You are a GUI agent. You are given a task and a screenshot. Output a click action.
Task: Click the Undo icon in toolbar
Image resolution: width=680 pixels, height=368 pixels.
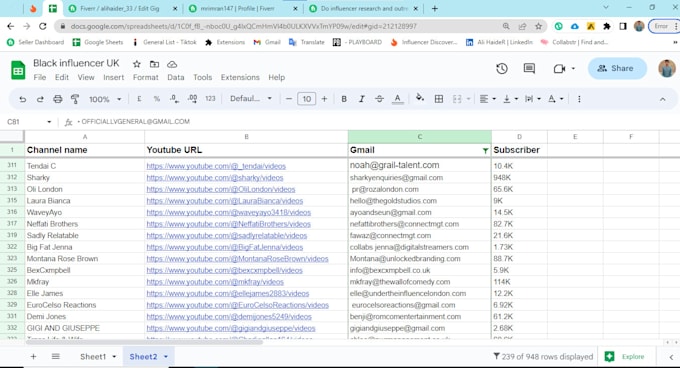[x=23, y=99]
